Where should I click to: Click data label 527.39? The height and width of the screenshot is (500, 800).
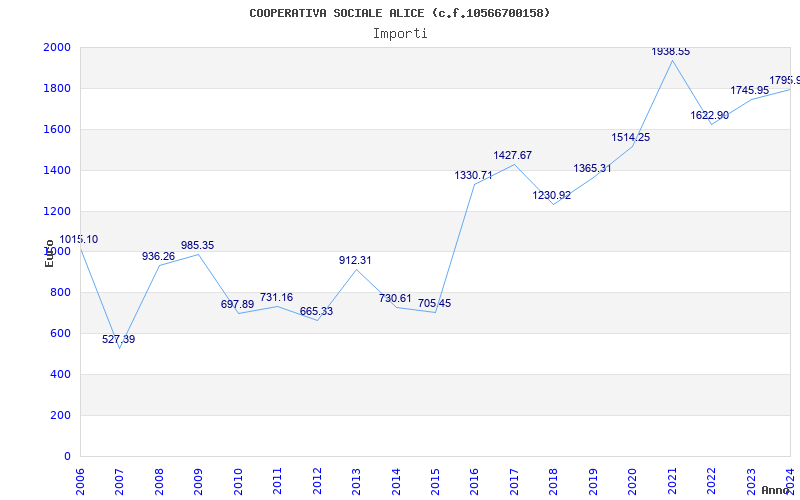point(118,339)
